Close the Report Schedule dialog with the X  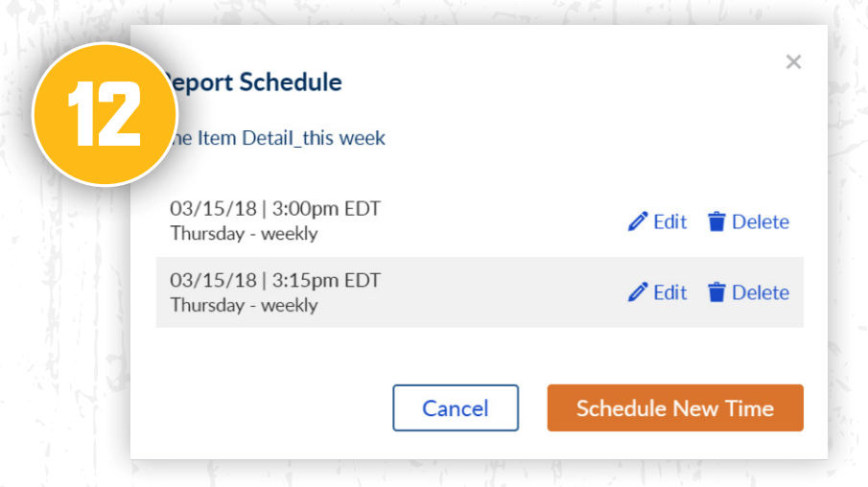click(x=793, y=62)
